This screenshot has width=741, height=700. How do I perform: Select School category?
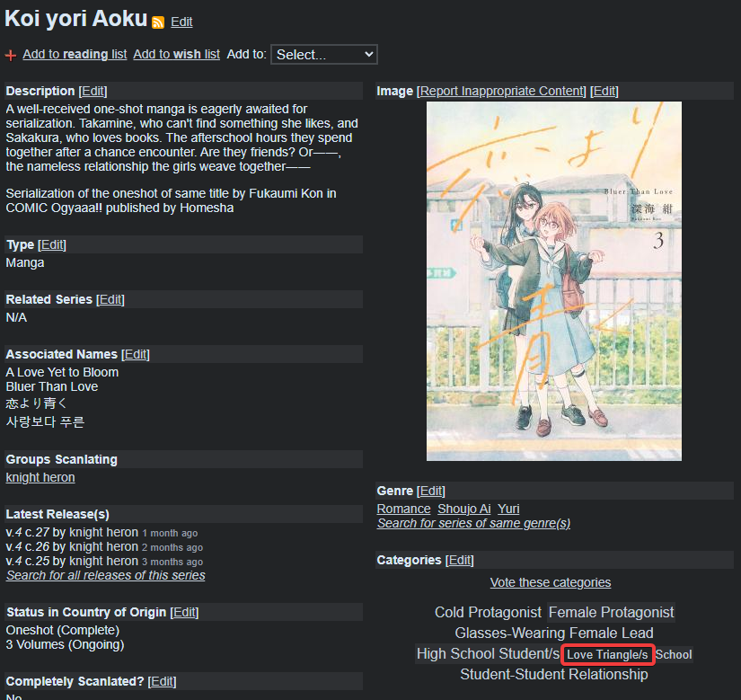tap(674, 655)
